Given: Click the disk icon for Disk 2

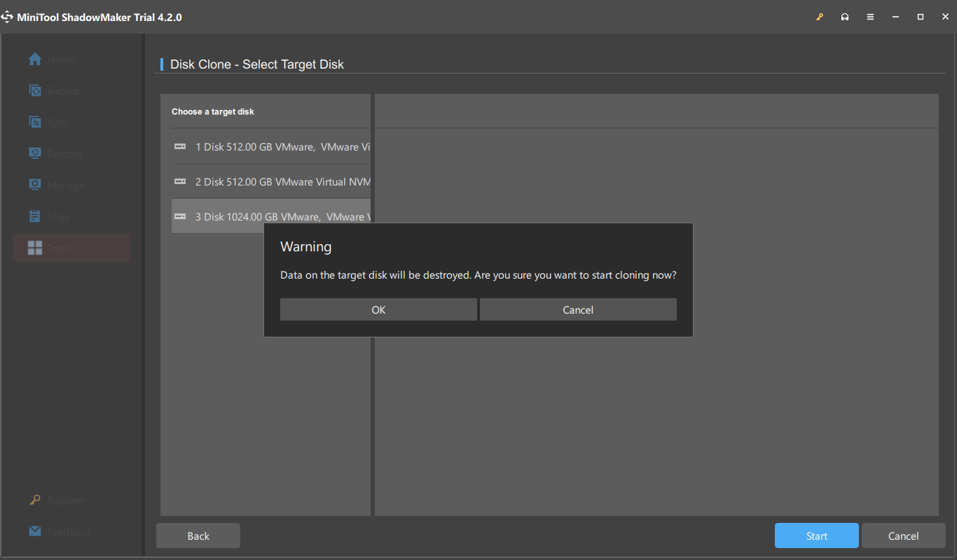Looking at the screenshot, I should [180, 181].
